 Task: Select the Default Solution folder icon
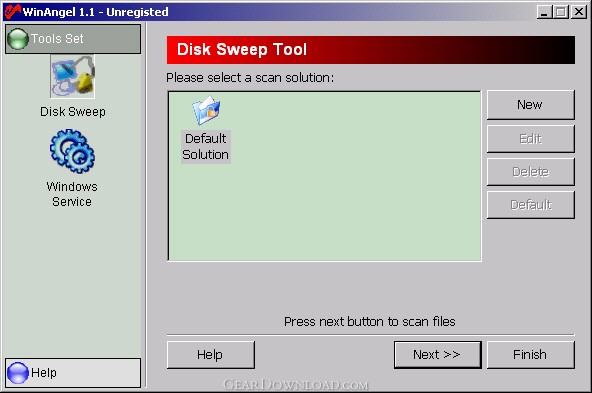point(206,111)
